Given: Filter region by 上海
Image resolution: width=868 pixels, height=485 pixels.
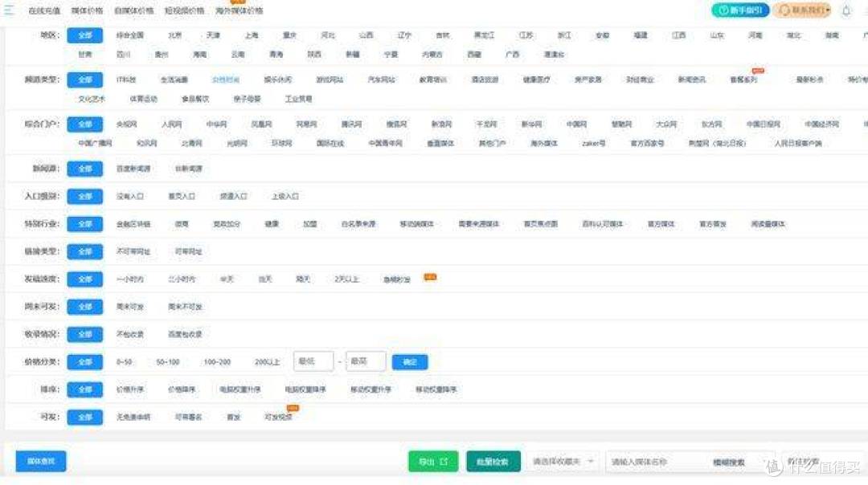Looking at the screenshot, I should point(252,35).
